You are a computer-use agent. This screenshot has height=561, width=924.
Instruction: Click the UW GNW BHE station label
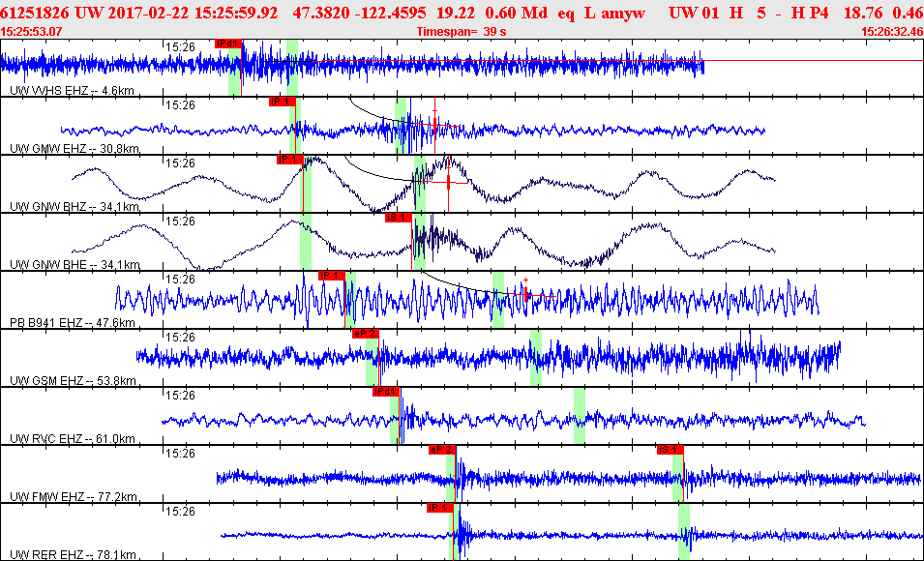75,265
